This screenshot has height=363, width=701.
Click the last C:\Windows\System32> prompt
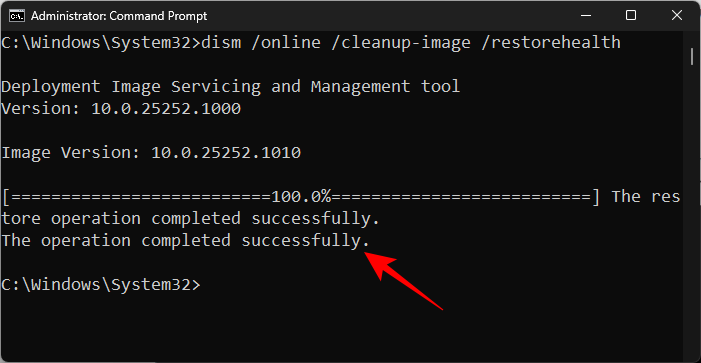point(101,285)
